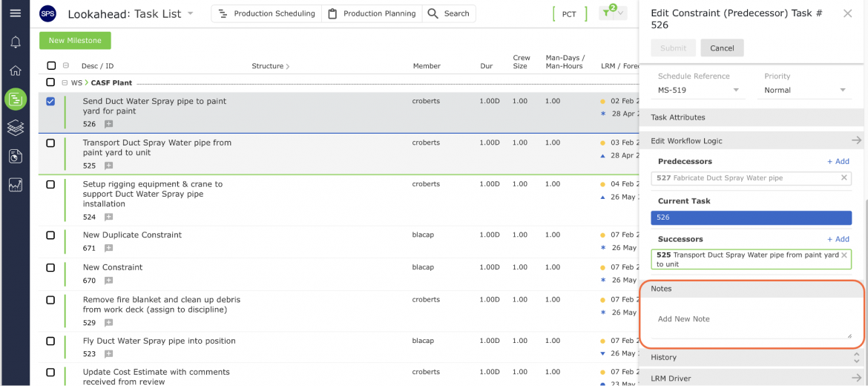Viewport: 868px width, 386px height.
Task: Add comment icon beside task 523
Action: [109, 354]
